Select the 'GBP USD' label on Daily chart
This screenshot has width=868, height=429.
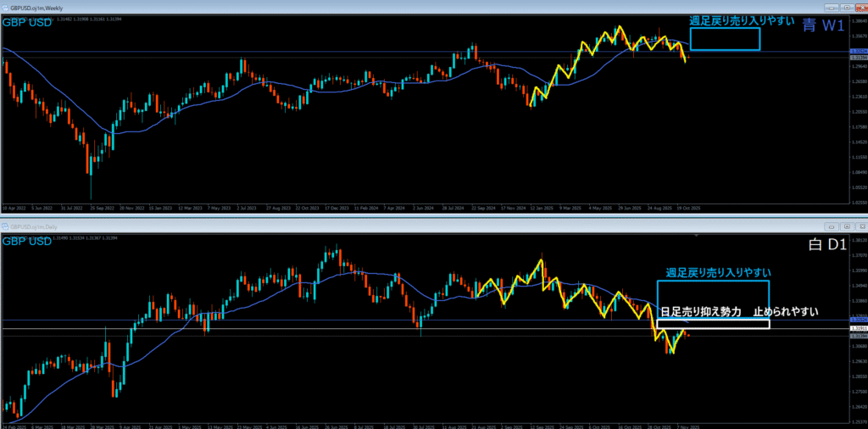point(27,242)
